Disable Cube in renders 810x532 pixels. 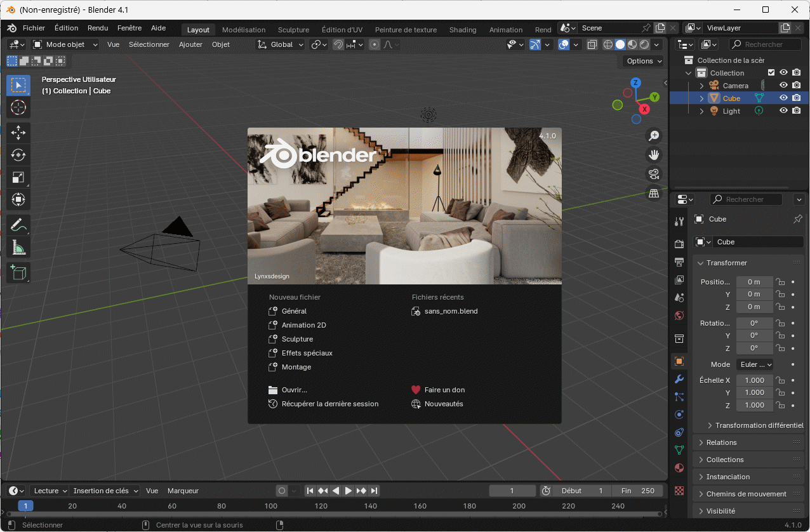796,98
